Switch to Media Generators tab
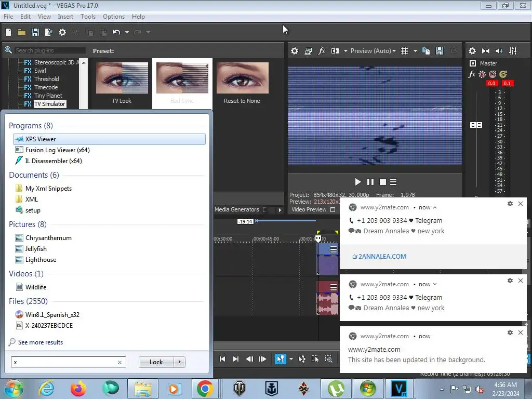Image resolution: width=532 pixels, height=399 pixels. (237, 210)
